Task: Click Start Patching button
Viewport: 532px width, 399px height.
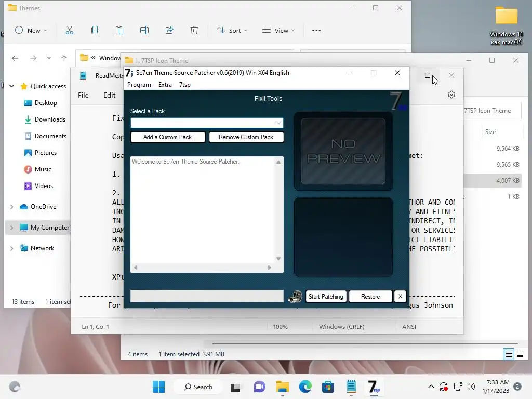Action: pos(326,297)
